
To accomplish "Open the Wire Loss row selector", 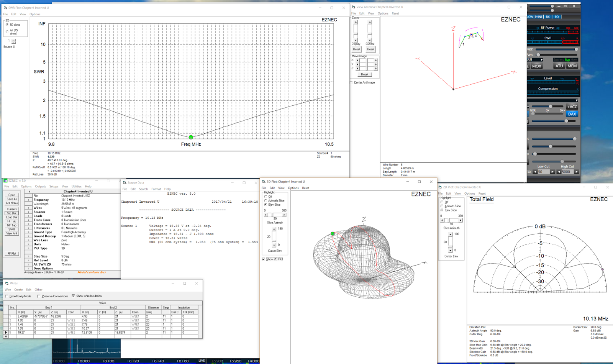I will point(28,240).
